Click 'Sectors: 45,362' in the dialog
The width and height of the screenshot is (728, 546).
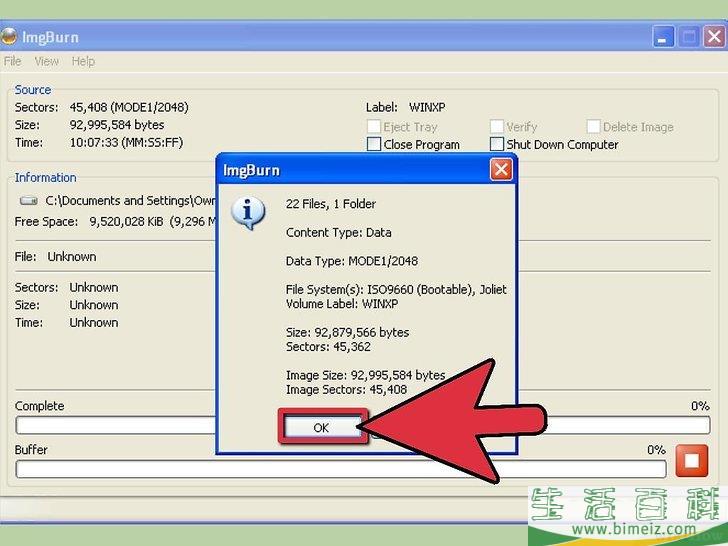click(x=328, y=347)
